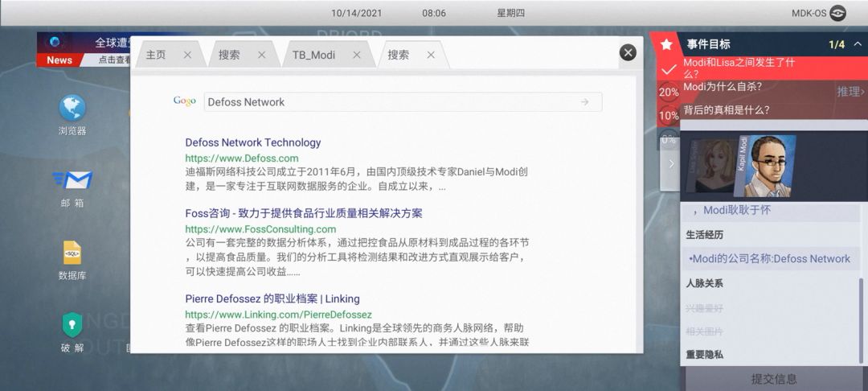Open the Pierre Defossez Linking profile result
868x391 pixels.
click(272, 298)
